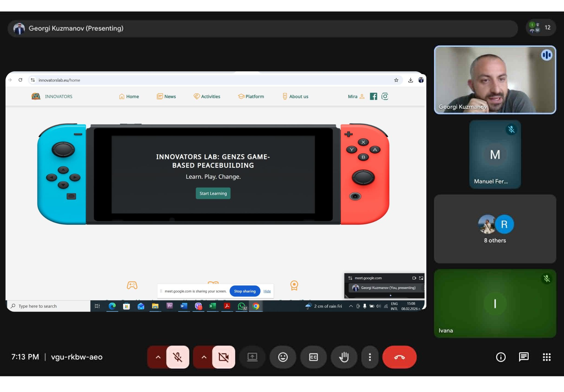Open the About us menu item

tap(295, 96)
